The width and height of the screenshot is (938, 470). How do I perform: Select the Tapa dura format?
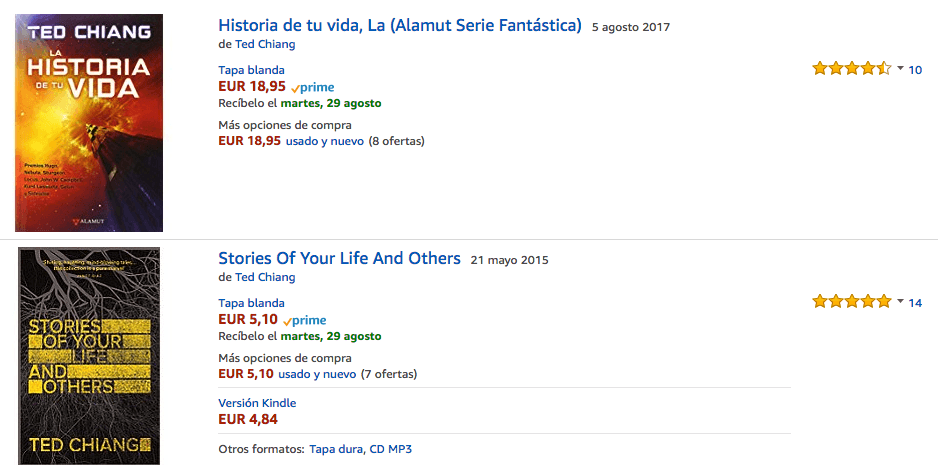point(335,449)
